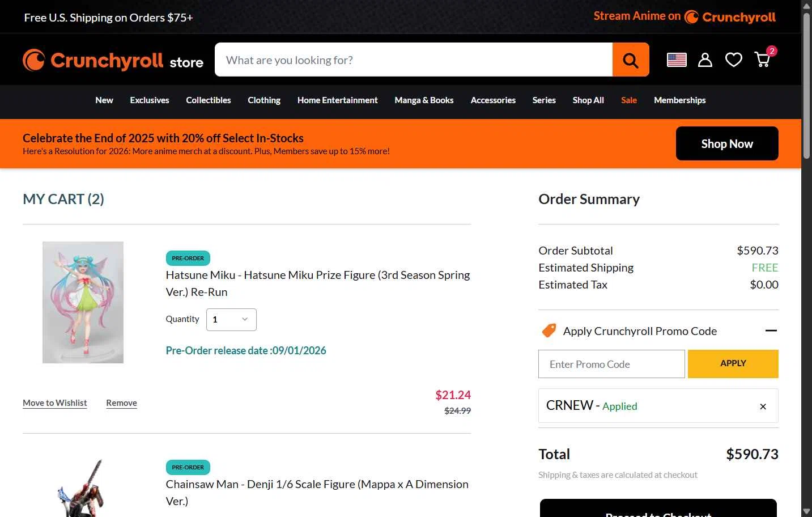Open the shopping cart icon
This screenshot has width=812, height=517.
coord(763,59)
